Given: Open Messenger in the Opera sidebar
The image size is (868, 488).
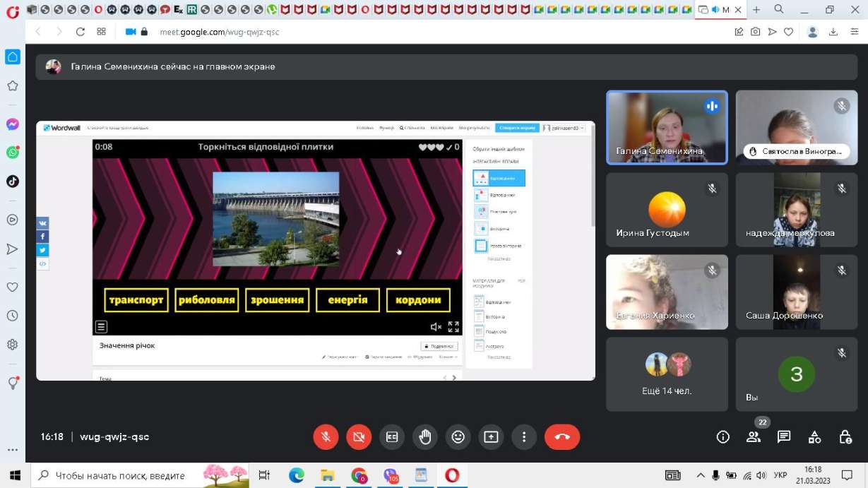Looking at the screenshot, I should (x=12, y=124).
